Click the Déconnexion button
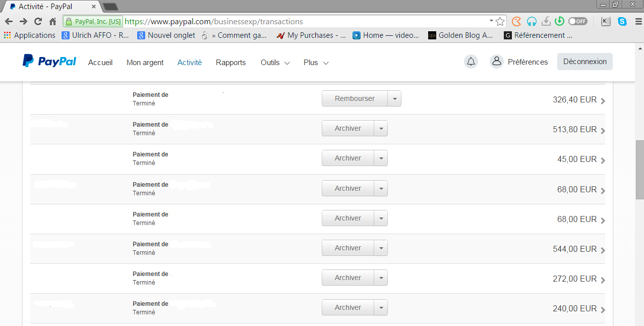The height and width of the screenshot is (326, 644). (584, 62)
